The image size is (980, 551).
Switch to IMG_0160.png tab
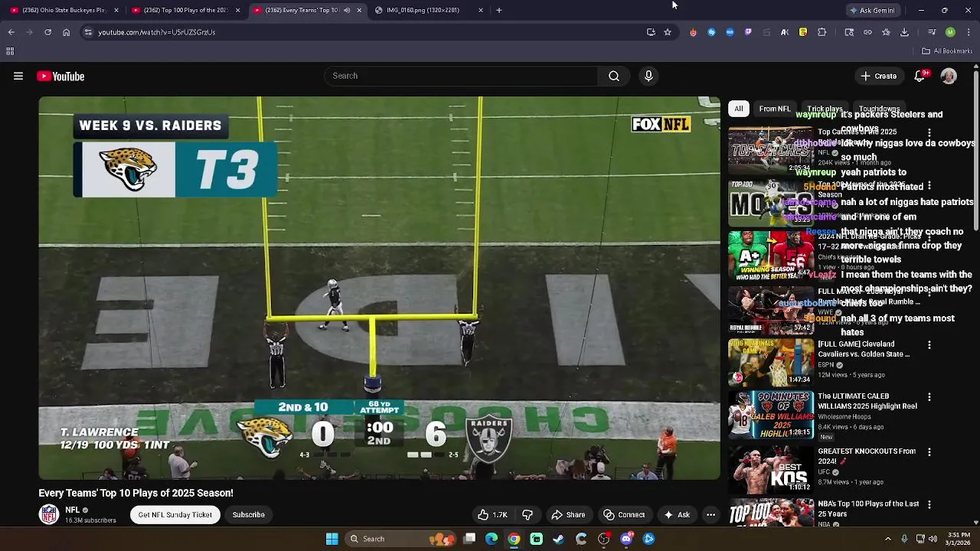[429, 10]
